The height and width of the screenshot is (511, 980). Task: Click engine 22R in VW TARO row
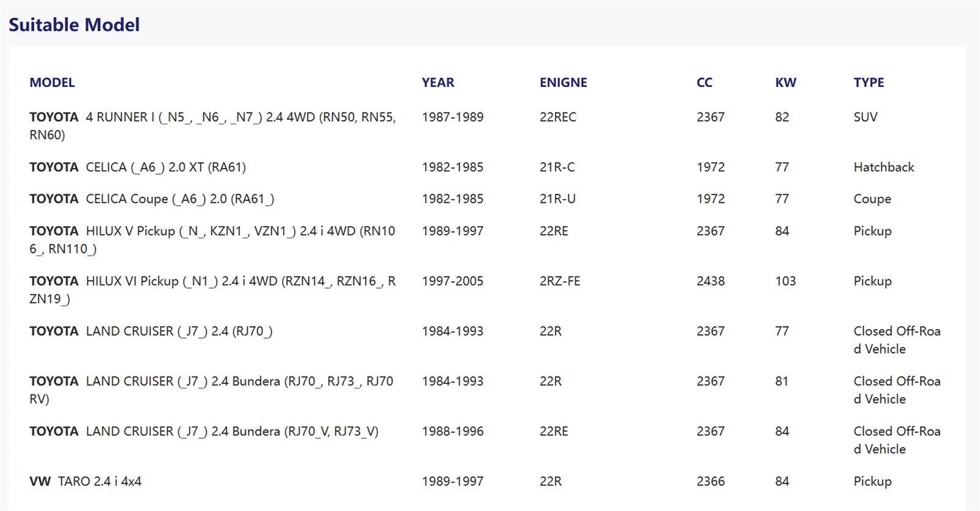click(551, 482)
